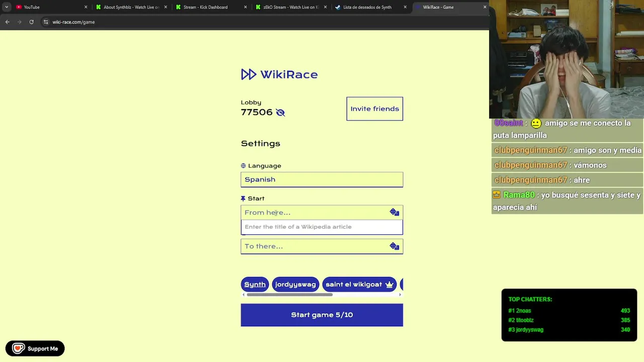Randomize the From here start article dice
Screen dimensions: 644x362
(394, 212)
